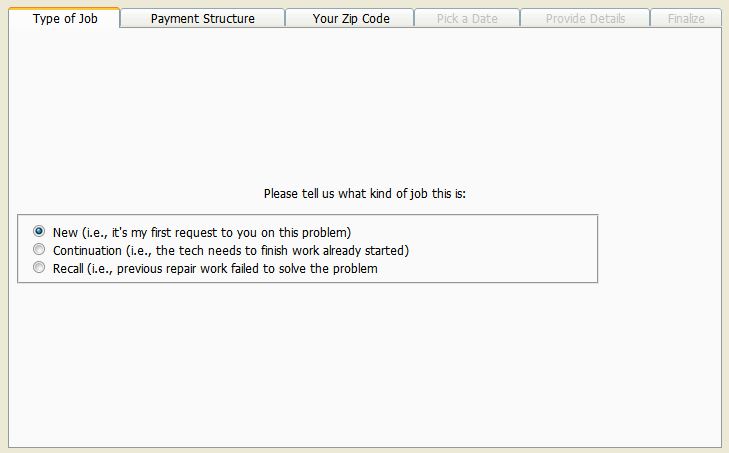Switch to the Payment Structure tab
The width and height of the screenshot is (729, 453).
(x=202, y=18)
